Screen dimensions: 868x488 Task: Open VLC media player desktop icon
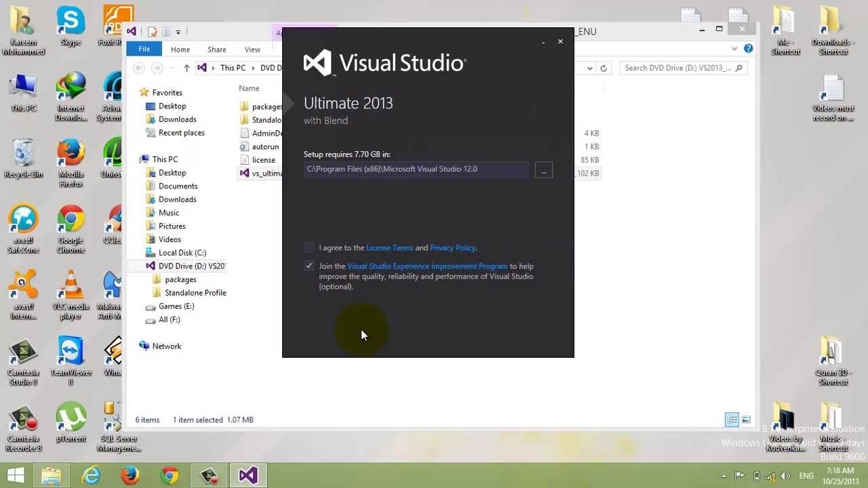click(71, 296)
